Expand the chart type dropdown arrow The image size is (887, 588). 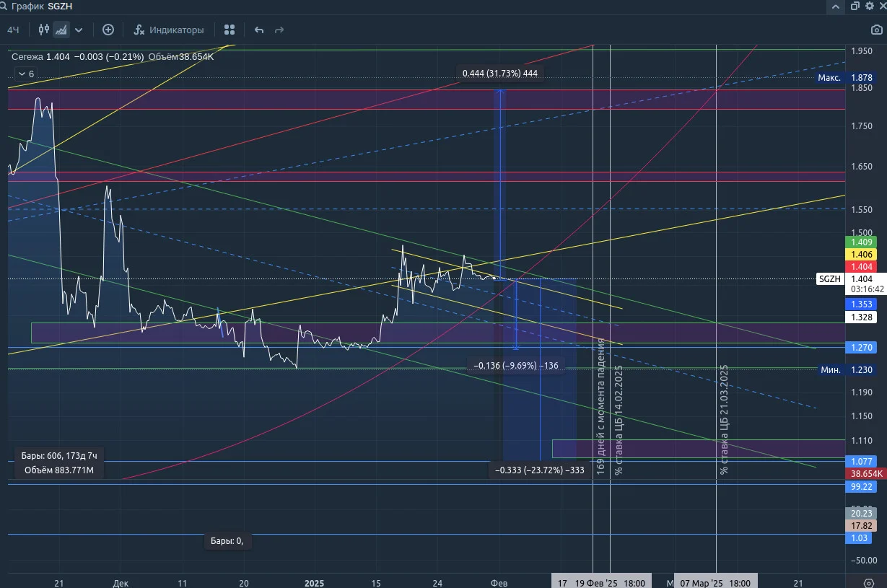click(x=79, y=30)
